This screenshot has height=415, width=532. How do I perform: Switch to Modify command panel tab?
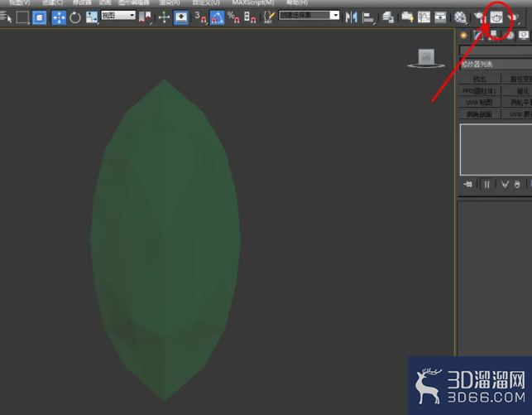pos(478,36)
